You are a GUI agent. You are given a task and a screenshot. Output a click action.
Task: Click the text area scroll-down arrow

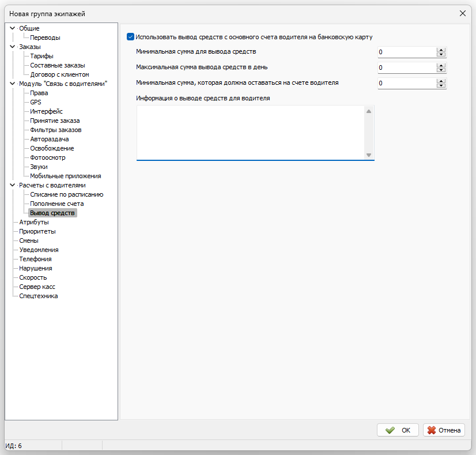pyautogui.click(x=369, y=155)
